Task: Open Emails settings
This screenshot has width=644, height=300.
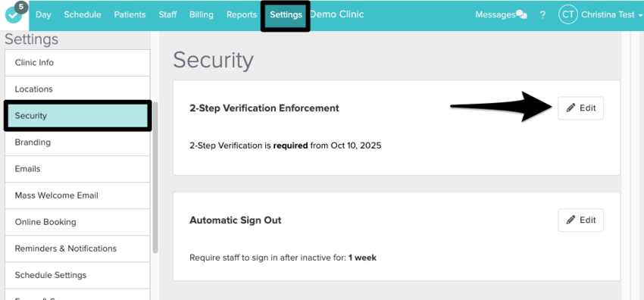Action: (77, 169)
